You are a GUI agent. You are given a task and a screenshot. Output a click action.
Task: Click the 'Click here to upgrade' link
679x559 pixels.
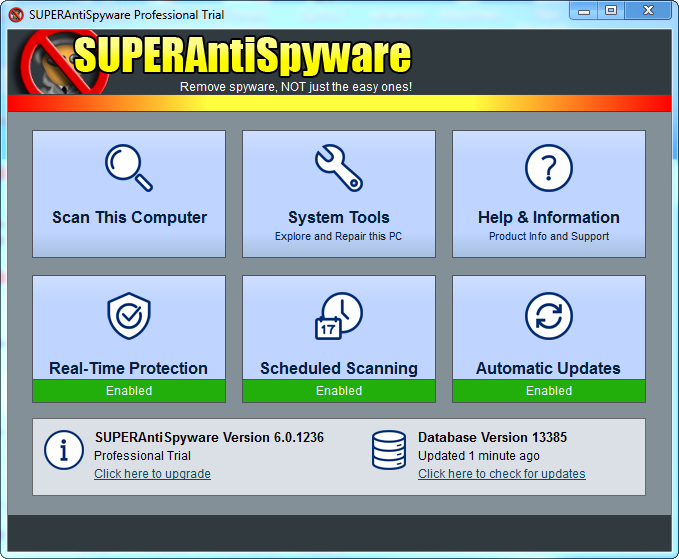point(152,474)
